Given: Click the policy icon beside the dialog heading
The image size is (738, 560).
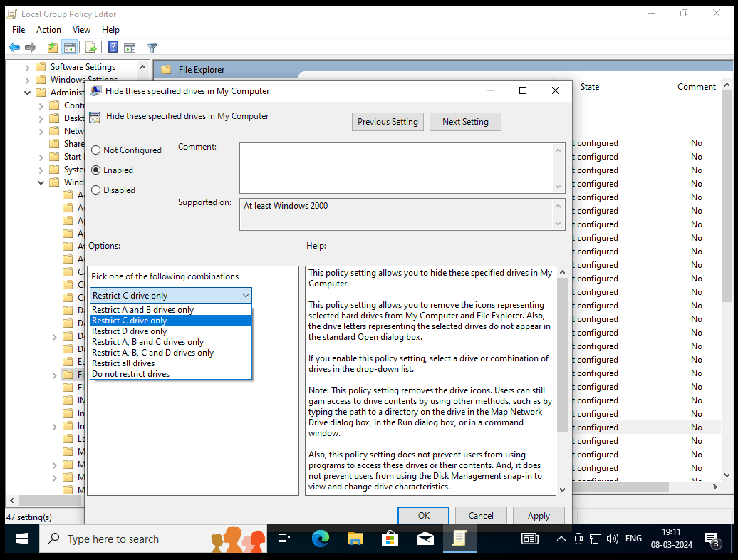Looking at the screenshot, I should [x=95, y=117].
